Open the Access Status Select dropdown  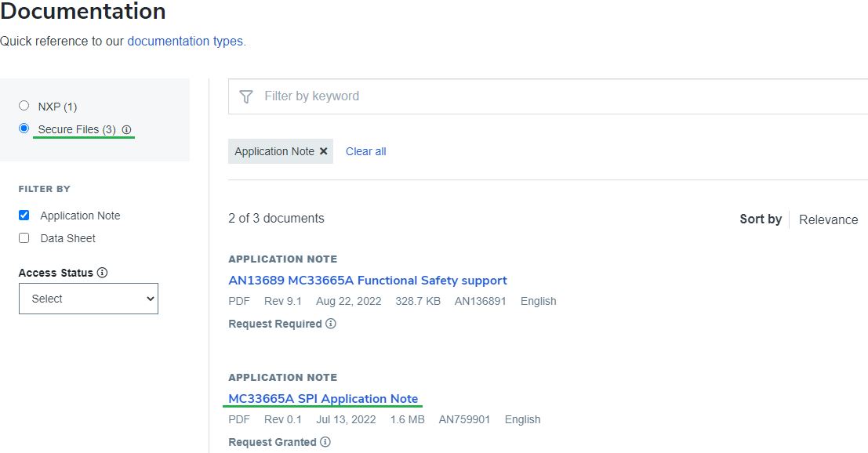89,299
